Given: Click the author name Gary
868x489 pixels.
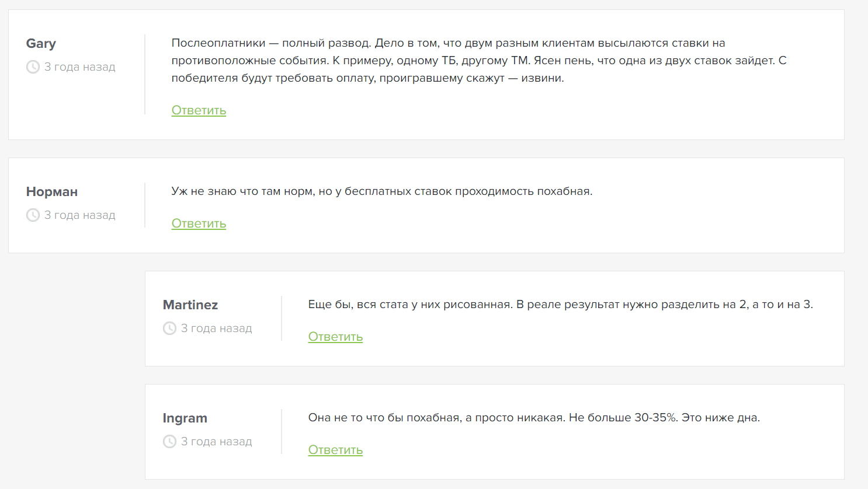Looking at the screenshot, I should [x=41, y=44].
